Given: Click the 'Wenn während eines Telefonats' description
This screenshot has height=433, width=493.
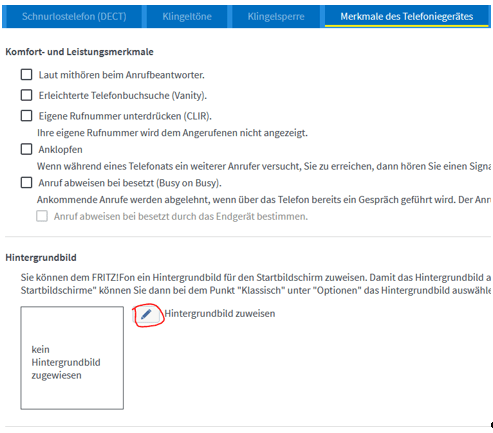Looking at the screenshot, I should 264,166.
